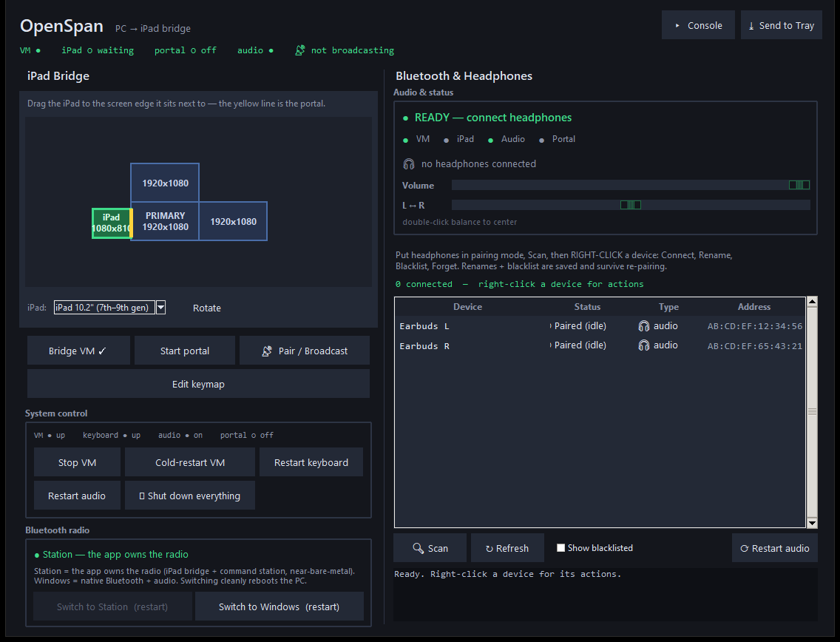Stop the VM
The width and height of the screenshot is (840, 642).
[x=77, y=462]
